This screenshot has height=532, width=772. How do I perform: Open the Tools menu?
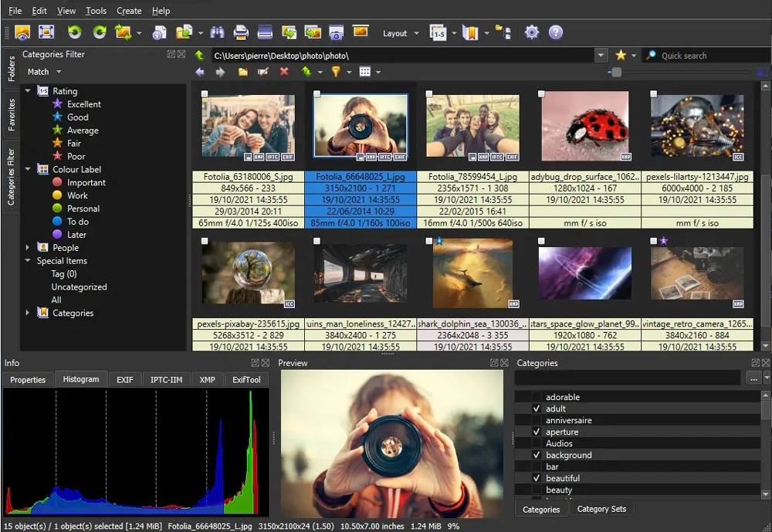[x=96, y=11]
